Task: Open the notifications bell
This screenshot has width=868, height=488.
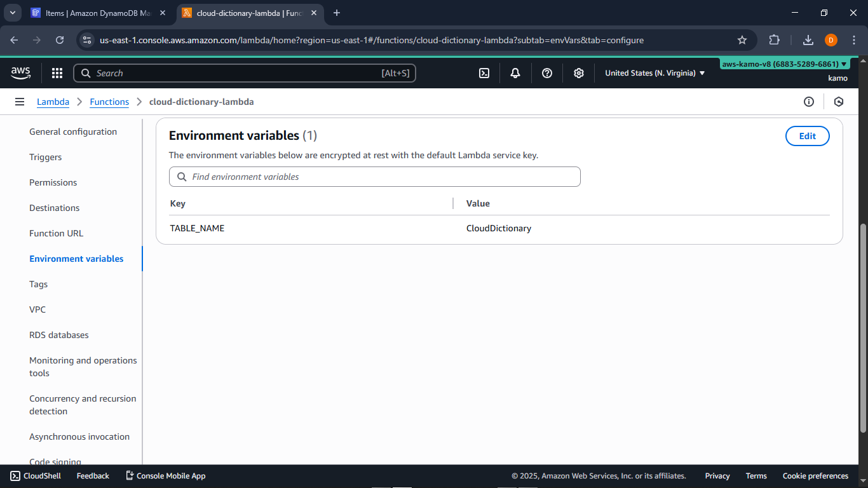Action: coord(515,73)
